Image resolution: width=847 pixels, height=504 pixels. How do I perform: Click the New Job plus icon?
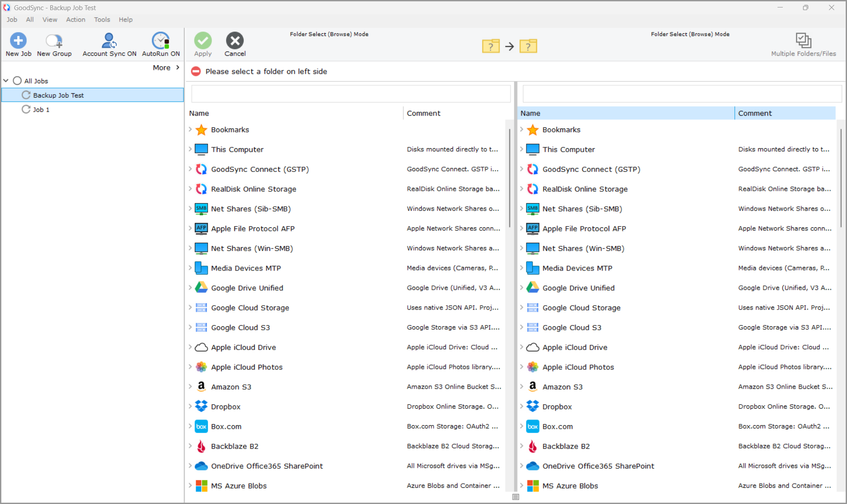tap(18, 40)
